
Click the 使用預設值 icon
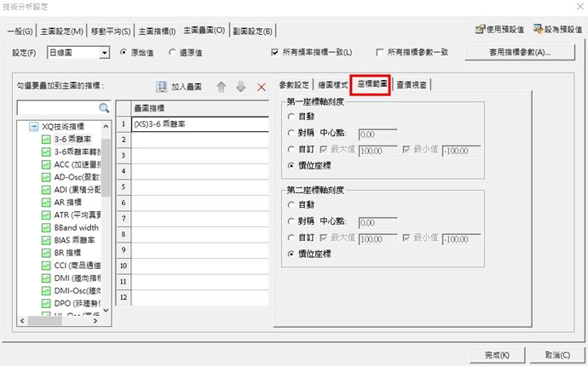[x=480, y=29]
